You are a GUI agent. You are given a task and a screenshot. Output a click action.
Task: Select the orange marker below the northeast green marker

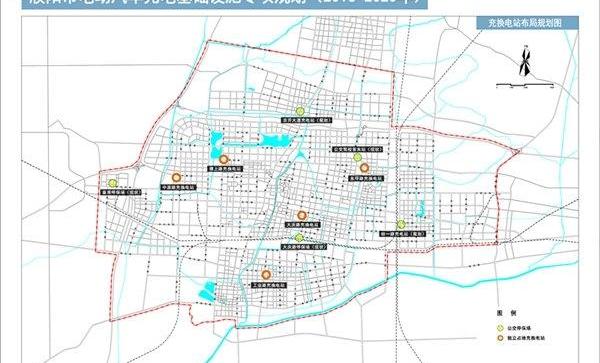[364, 168]
